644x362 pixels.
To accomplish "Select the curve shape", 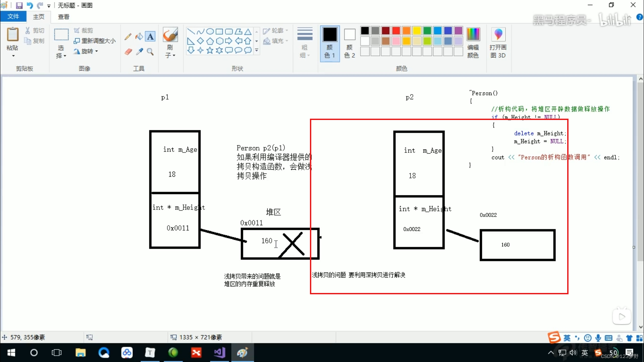I will pyautogui.click(x=200, y=32).
